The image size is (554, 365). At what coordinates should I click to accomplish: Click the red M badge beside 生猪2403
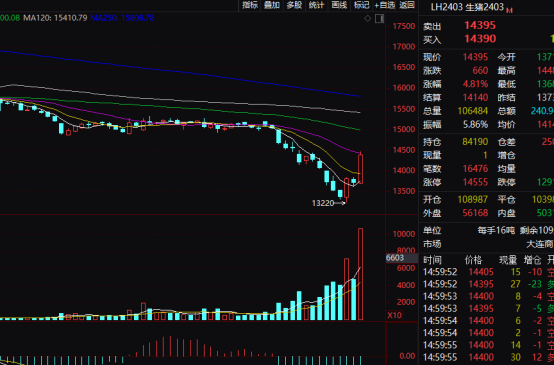coord(509,11)
